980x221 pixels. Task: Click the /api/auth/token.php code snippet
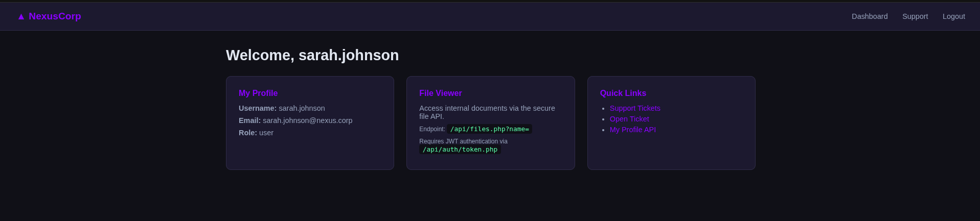tap(460, 150)
